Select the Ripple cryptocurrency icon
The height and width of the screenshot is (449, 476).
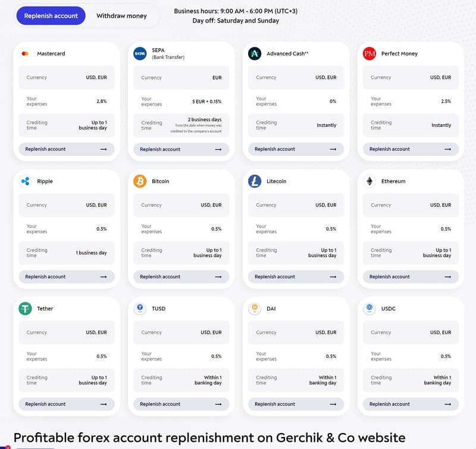tap(25, 181)
